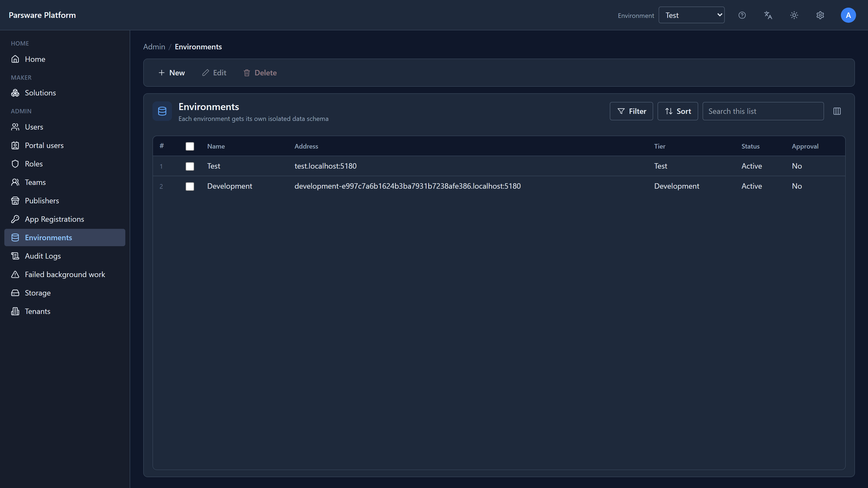Click the Publishers storefront icon

click(x=15, y=201)
